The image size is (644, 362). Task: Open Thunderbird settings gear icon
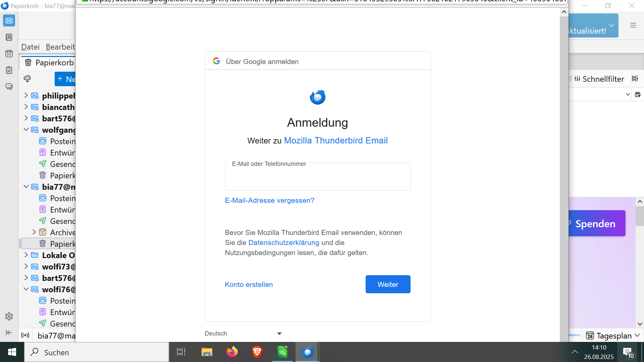9,316
